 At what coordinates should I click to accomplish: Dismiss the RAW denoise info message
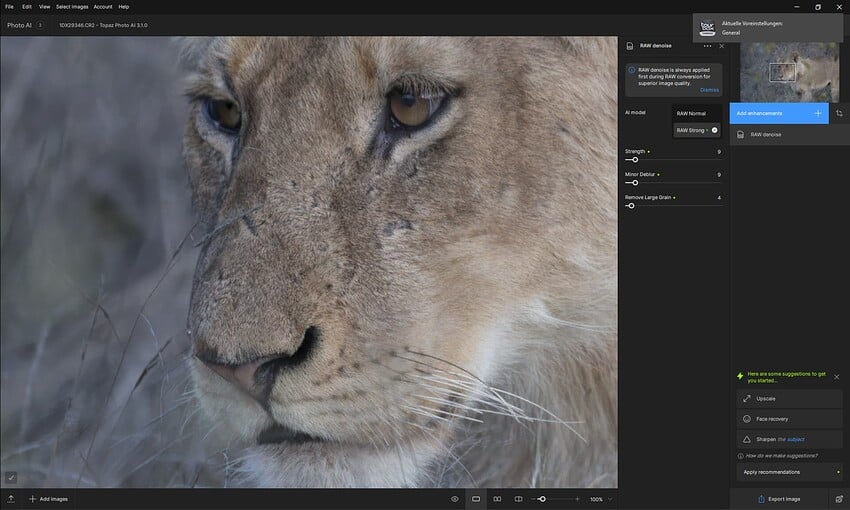click(709, 90)
